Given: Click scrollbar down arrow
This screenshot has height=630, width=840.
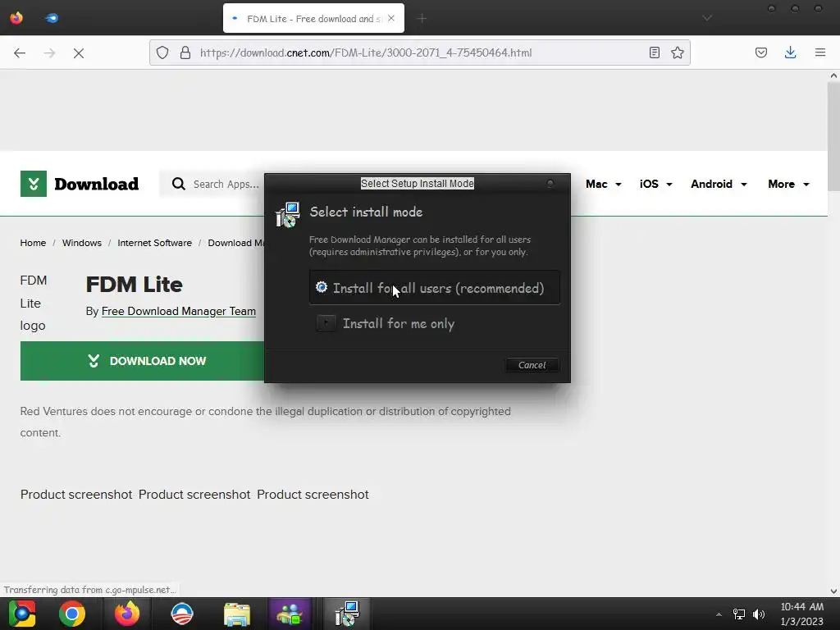Looking at the screenshot, I should click(x=833, y=591).
